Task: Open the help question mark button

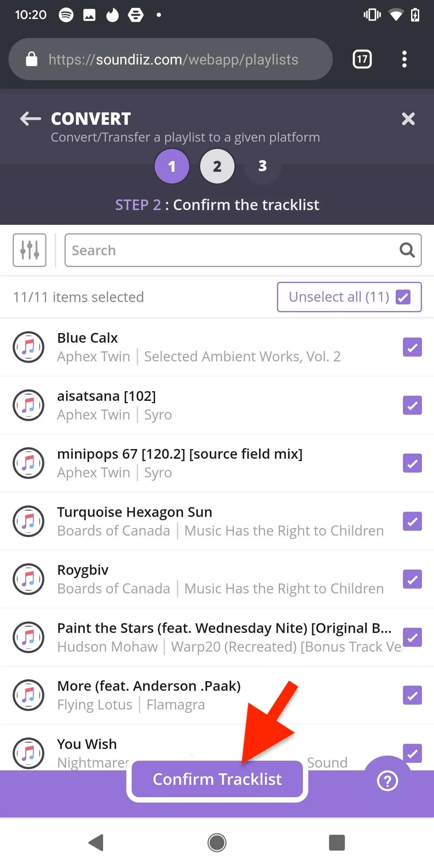Action: pos(388,780)
